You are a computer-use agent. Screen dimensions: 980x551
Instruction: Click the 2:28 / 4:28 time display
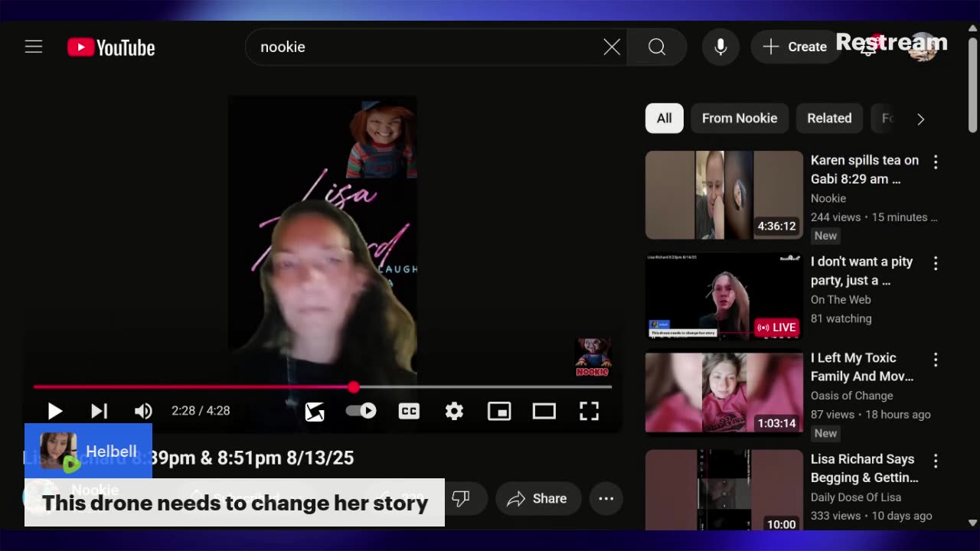201,411
